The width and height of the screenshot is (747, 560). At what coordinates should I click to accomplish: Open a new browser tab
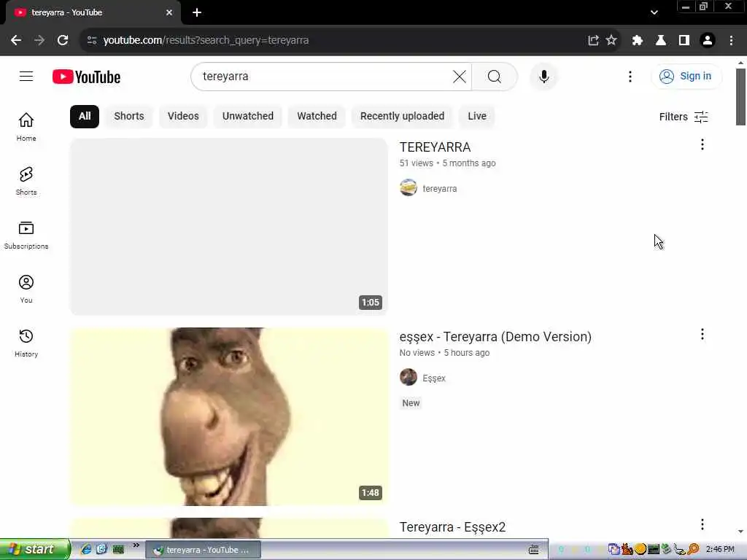(197, 12)
